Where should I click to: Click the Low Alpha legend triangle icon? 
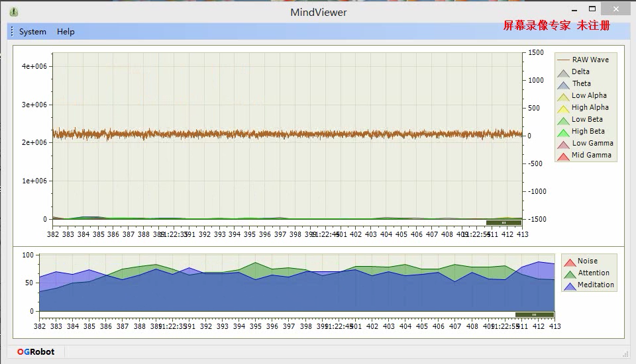[x=563, y=97]
